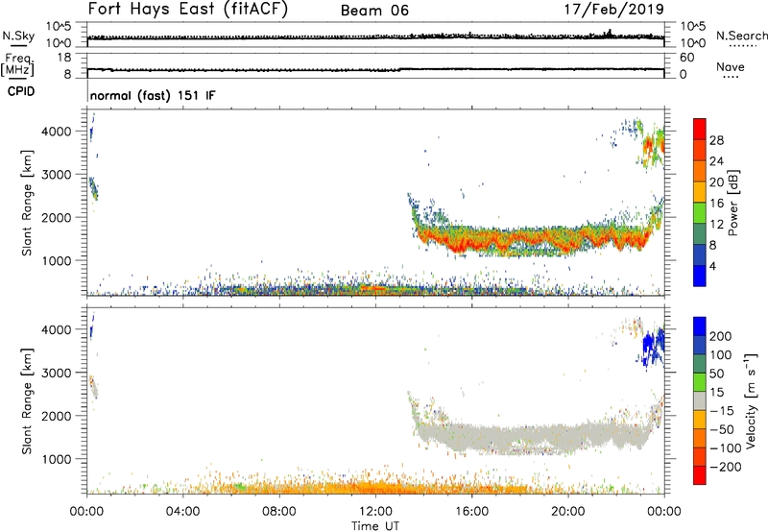The width and height of the screenshot is (768, 532).
Task: Click the dotted line sample under Nave
Action: point(731,77)
